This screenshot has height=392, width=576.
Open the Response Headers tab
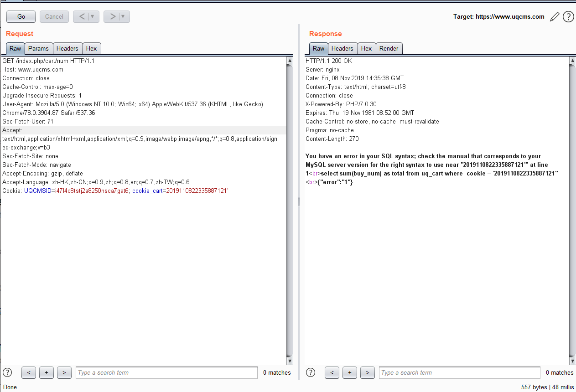(x=342, y=48)
